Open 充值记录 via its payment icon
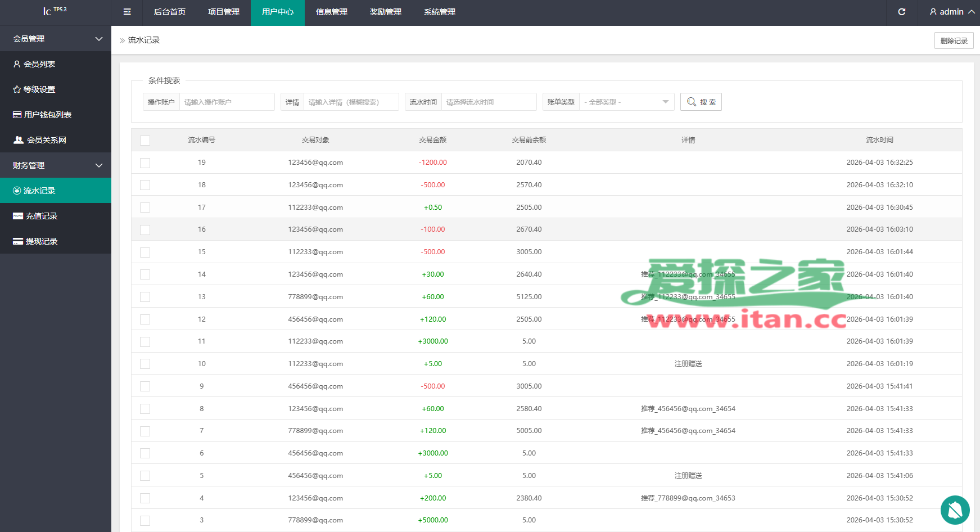The width and height of the screenshot is (980, 532). point(18,216)
